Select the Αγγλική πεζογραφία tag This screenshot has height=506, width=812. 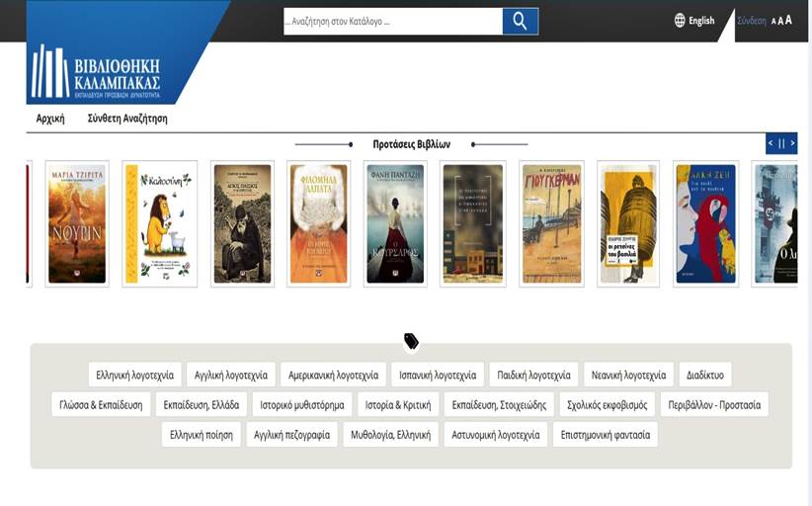click(291, 435)
